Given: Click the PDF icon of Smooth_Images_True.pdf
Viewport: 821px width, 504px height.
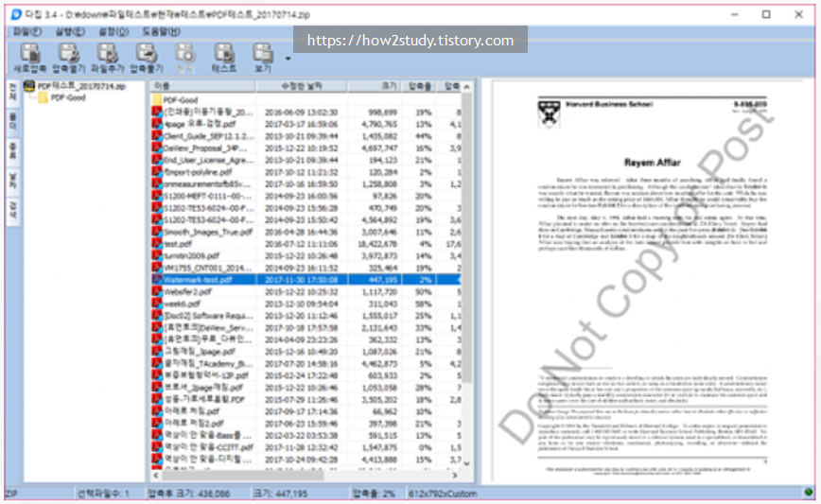Looking at the screenshot, I should 157,232.
